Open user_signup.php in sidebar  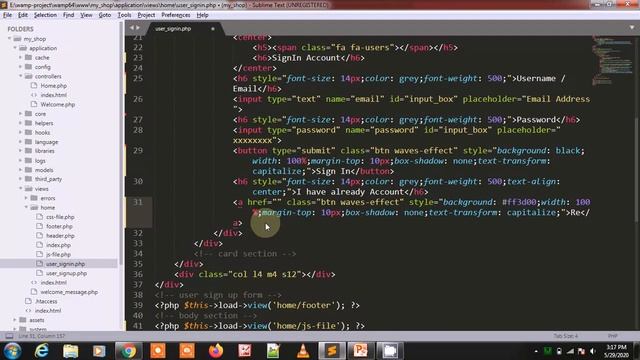pyautogui.click(x=66, y=273)
